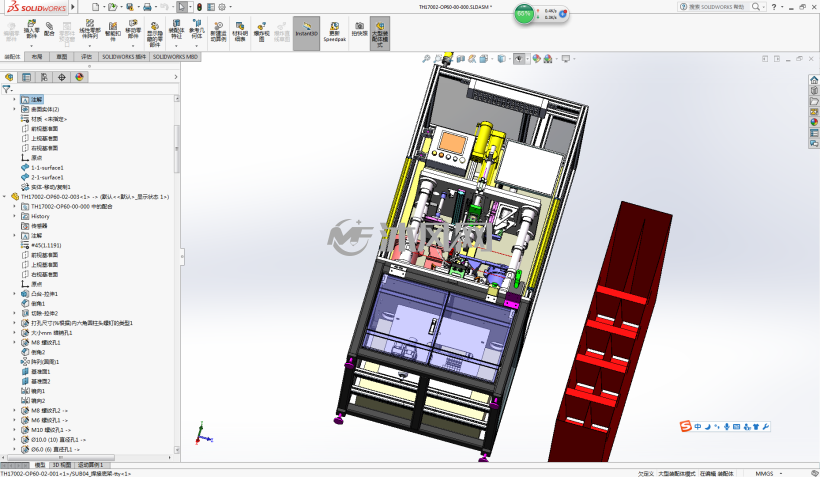The height and width of the screenshot is (477, 820).
Task: Click the MMGS units in status bar
Action: tap(764, 473)
